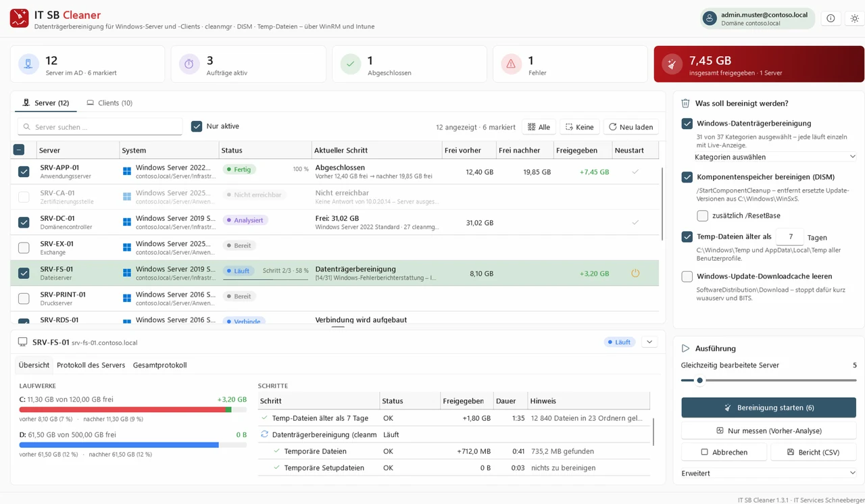
Task: Toggle the select-all checkbox in the table header
Action: pos(19,150)
